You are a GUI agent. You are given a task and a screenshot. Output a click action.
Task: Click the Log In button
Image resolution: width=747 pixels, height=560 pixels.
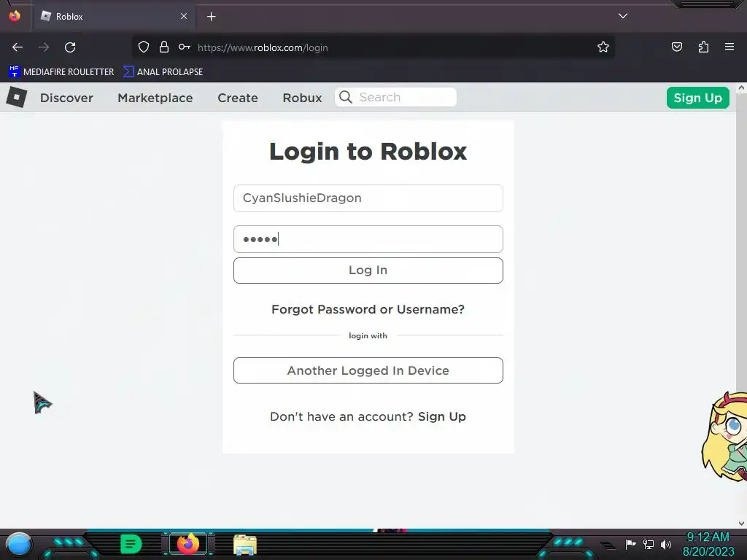368,271
